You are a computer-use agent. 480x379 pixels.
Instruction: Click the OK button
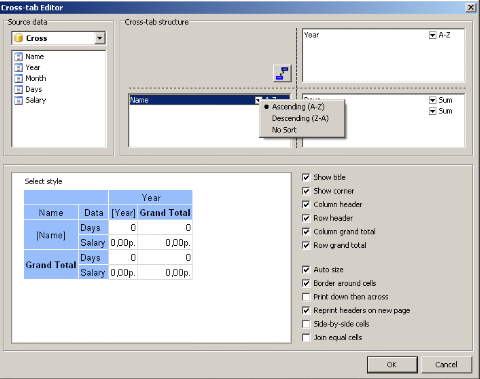click(392, 365)
